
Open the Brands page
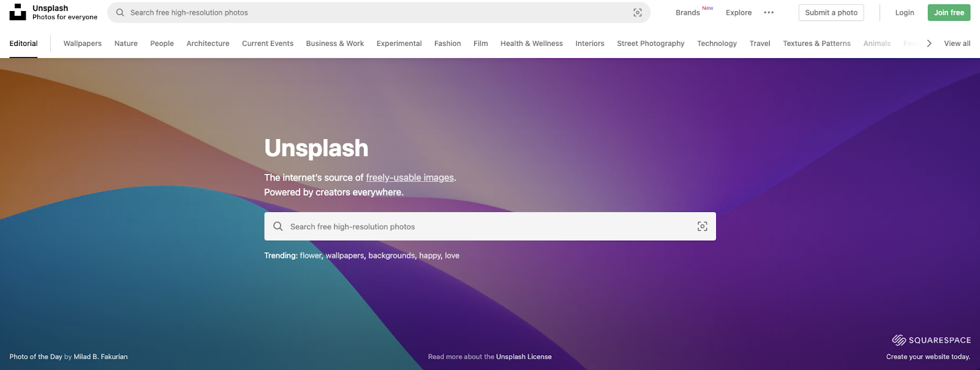tap(688, 13)
